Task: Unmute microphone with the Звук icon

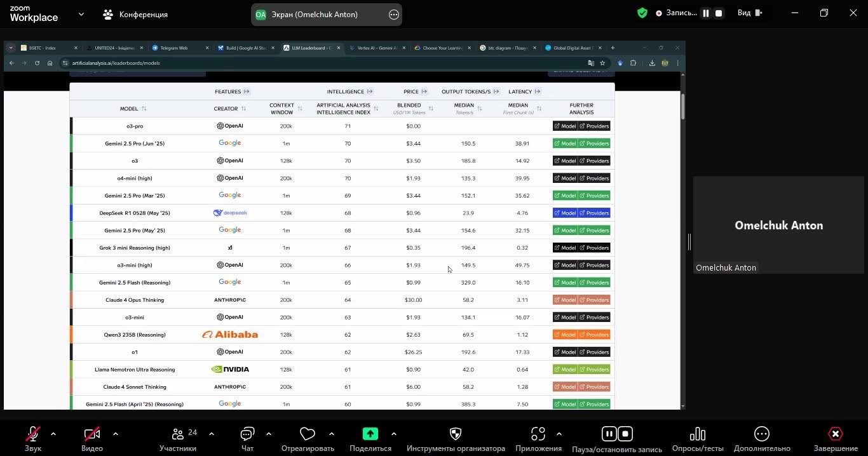Action: (32, 434)
